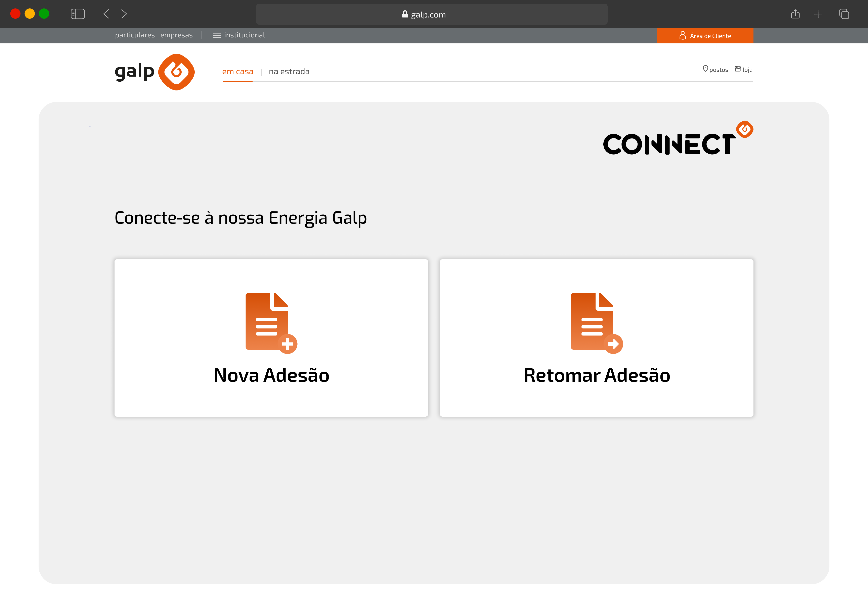Switch to the na estrada tab
Viewport: 868px width, 612px height.
[289, 72]
